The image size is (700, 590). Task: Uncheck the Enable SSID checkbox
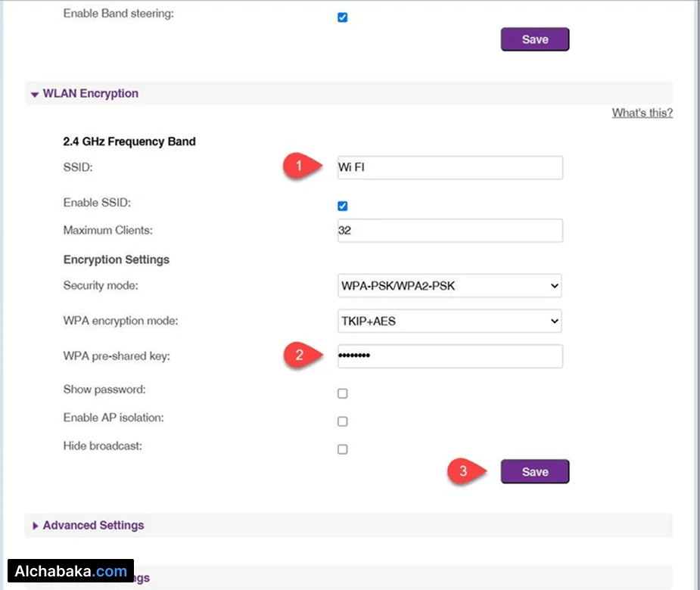click(342, 206)
